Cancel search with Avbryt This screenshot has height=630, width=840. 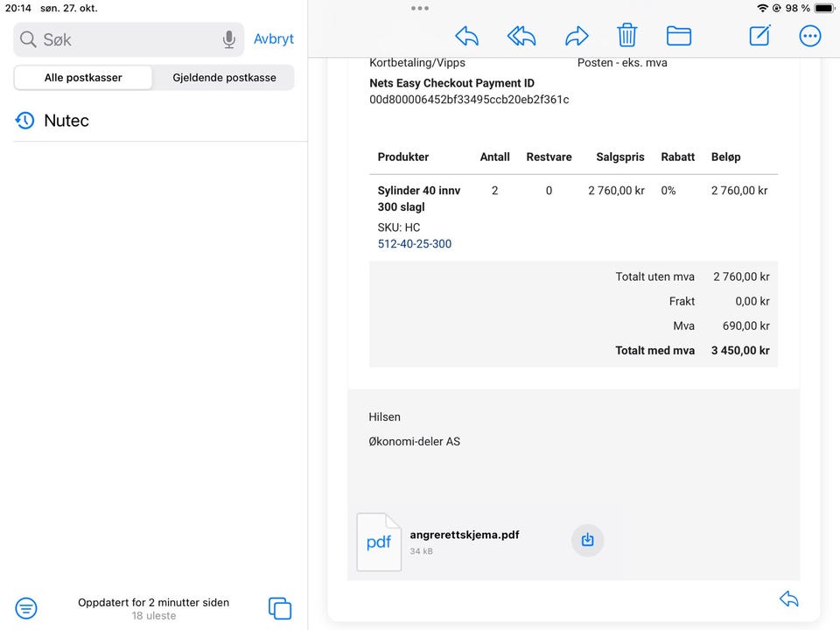274,39
